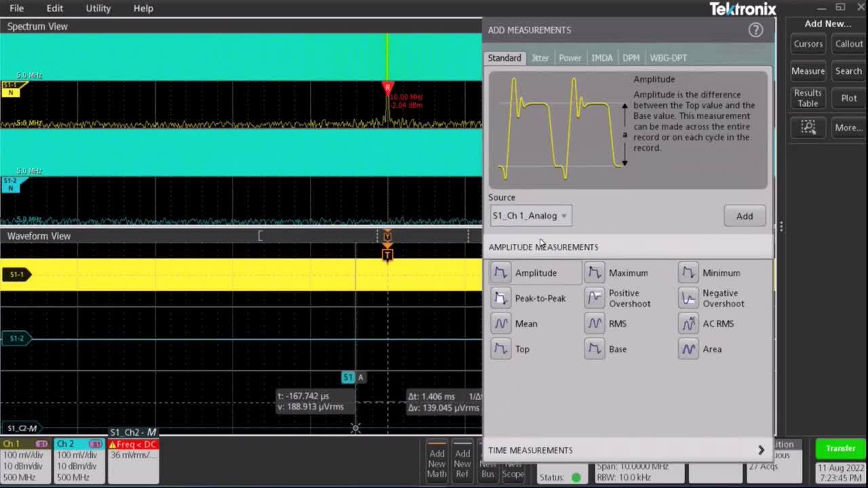The image size is (868, 488).
Task: Choose the RMS measurement
Action: [x=594, y=323]
